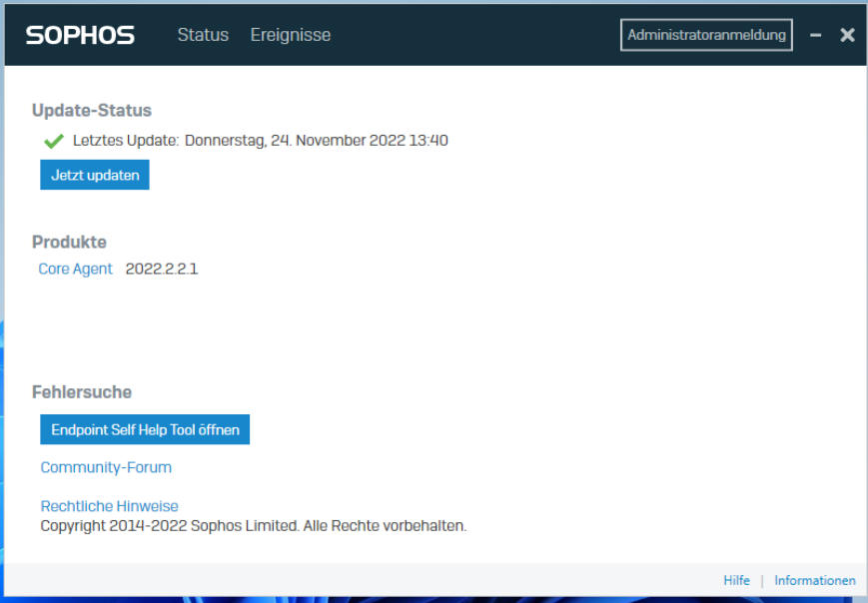Show the Informationen page

(x=815, y=580)
